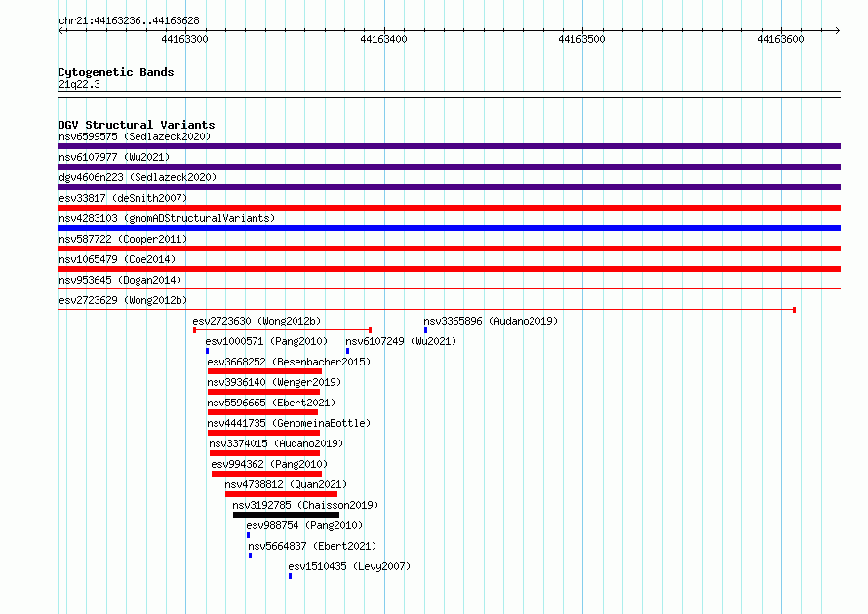Open esv988754 (Pang2010) label text
This screenshot has width=868, height=614.
tap(304, 525)
